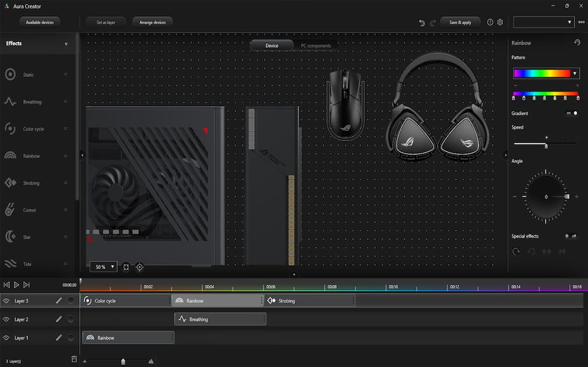
Task: Open the canvas zoom level dropdown showing 50%
Action: [x=103, y=267]
